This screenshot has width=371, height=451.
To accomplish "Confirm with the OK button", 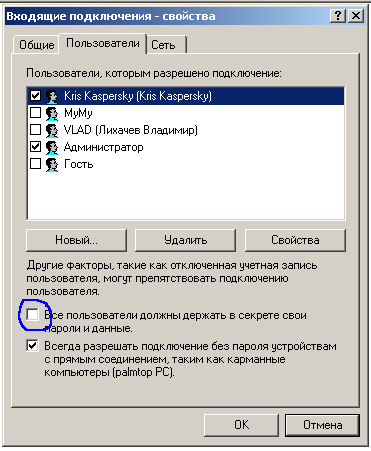I will (241, 425).
